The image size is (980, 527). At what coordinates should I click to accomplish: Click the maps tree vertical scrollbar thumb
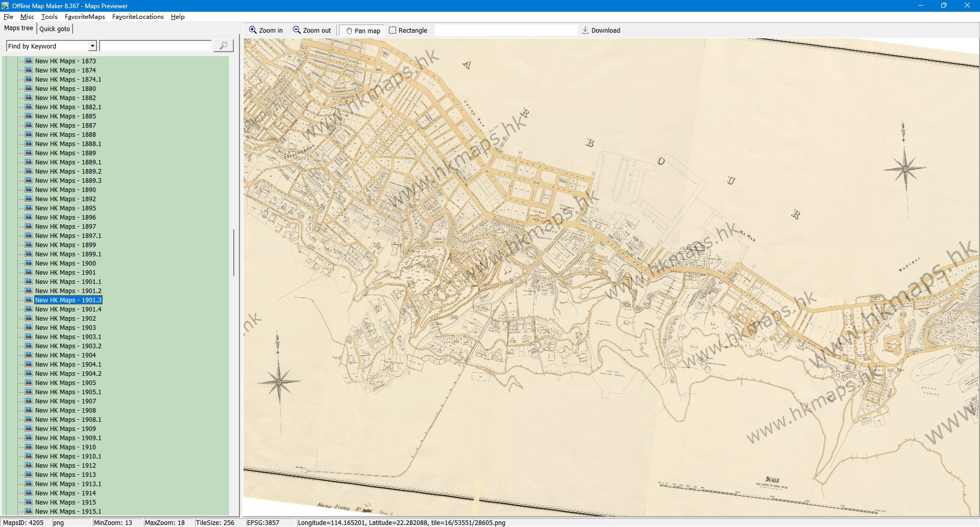[x=234, y=253]
